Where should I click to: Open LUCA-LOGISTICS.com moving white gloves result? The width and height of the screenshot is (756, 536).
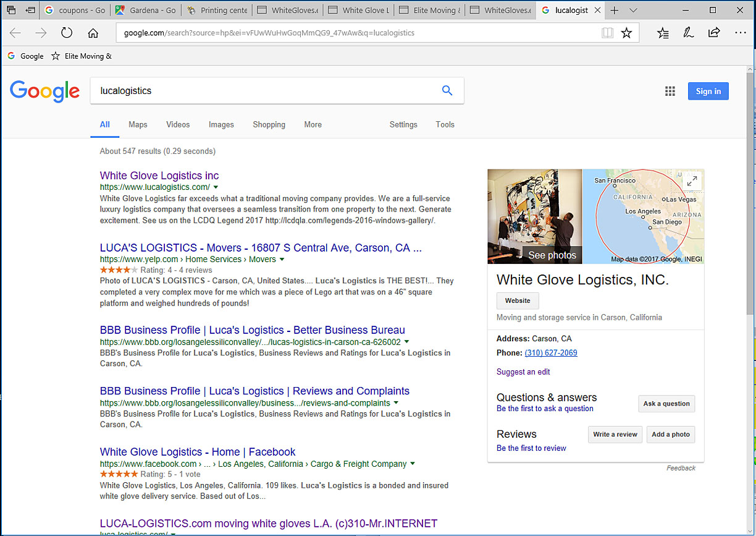(269, 524)
